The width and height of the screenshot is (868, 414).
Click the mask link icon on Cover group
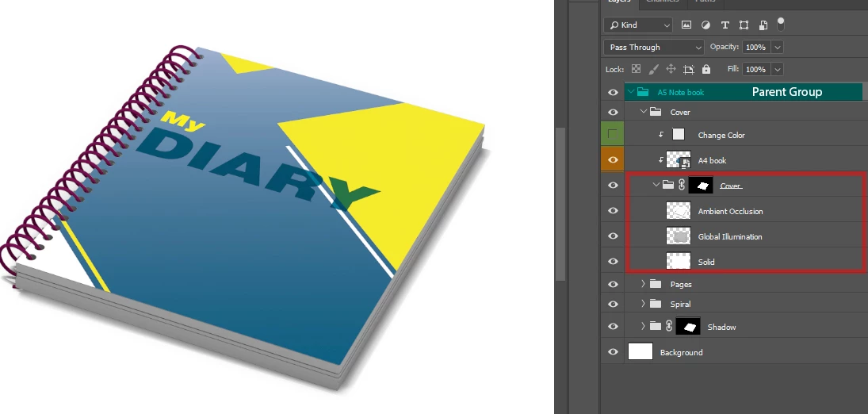tap(682, 185)
